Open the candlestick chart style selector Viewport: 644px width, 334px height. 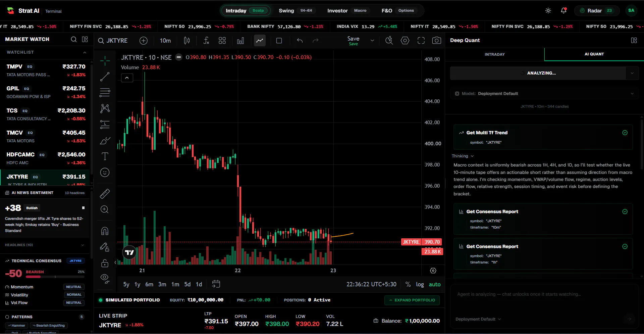(187, 41)
